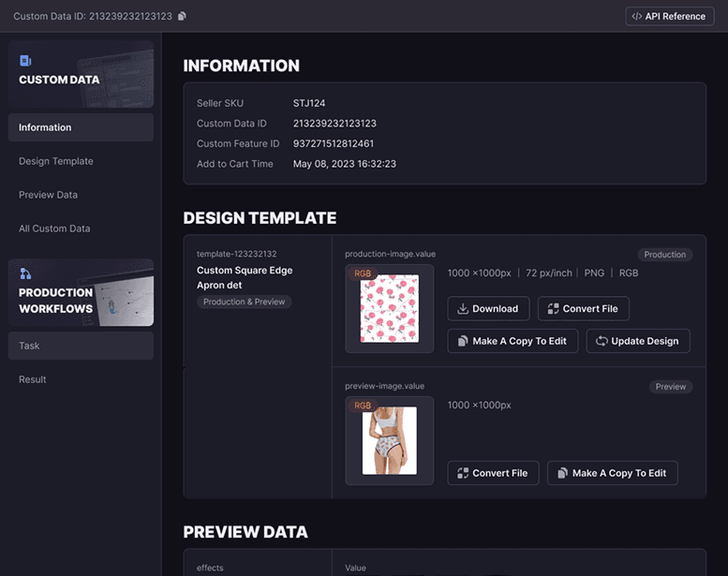728x576 pixels.
Task: Click the INFORMATION heading
Action: [242, 66]
